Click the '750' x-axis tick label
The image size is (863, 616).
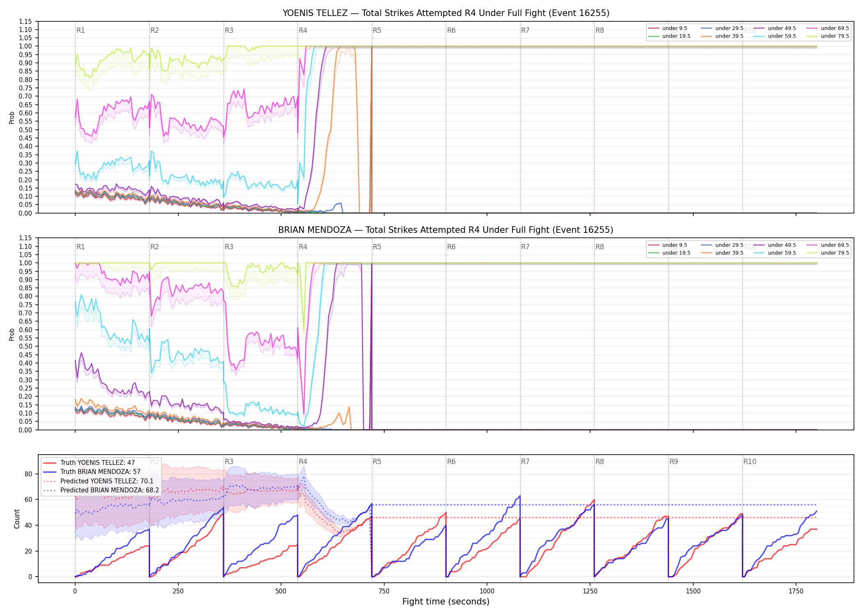384,591
